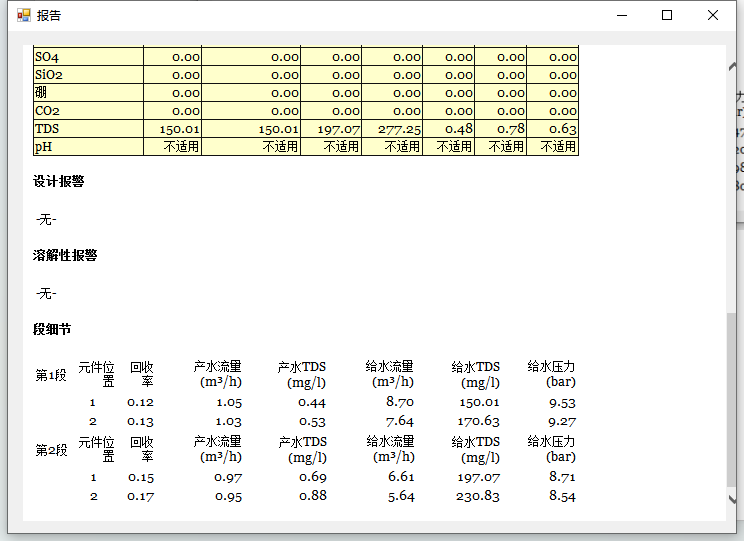Click the 段细节 section heading
744x541 pixels.
(x=52, y=330)
